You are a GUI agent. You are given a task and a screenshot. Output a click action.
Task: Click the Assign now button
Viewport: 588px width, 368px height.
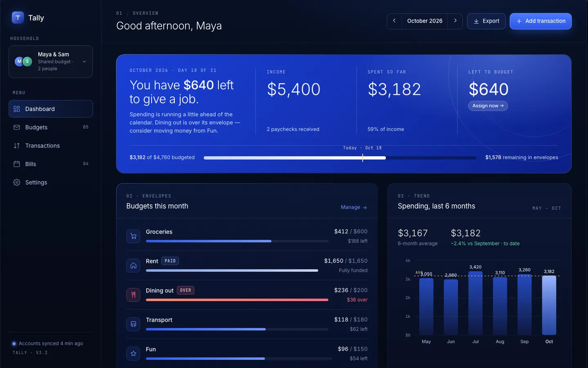pos(488,106)
